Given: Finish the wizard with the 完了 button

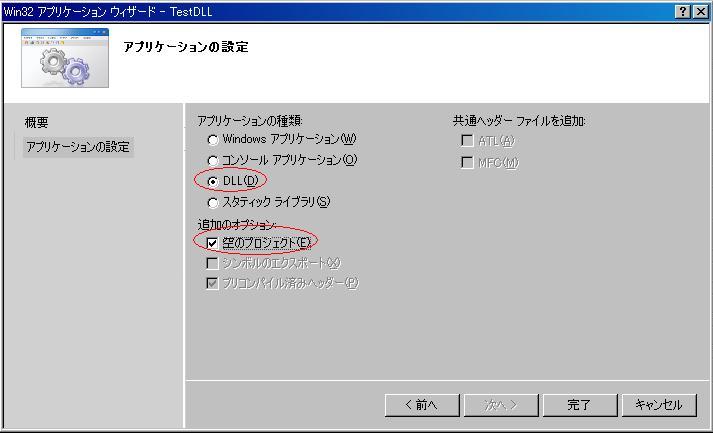Looking at the screenshot, I should click(x=579, y=405).
